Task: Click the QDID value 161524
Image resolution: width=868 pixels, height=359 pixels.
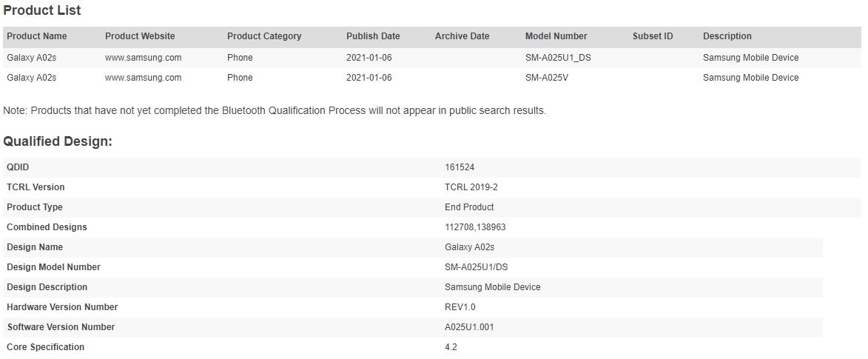Action: click(x=460, y=167)
